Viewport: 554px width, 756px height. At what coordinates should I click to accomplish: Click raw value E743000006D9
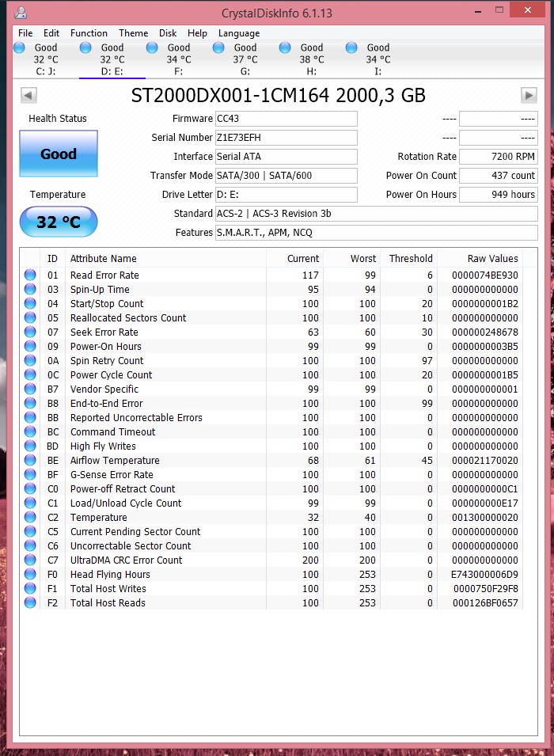[484, 574]
